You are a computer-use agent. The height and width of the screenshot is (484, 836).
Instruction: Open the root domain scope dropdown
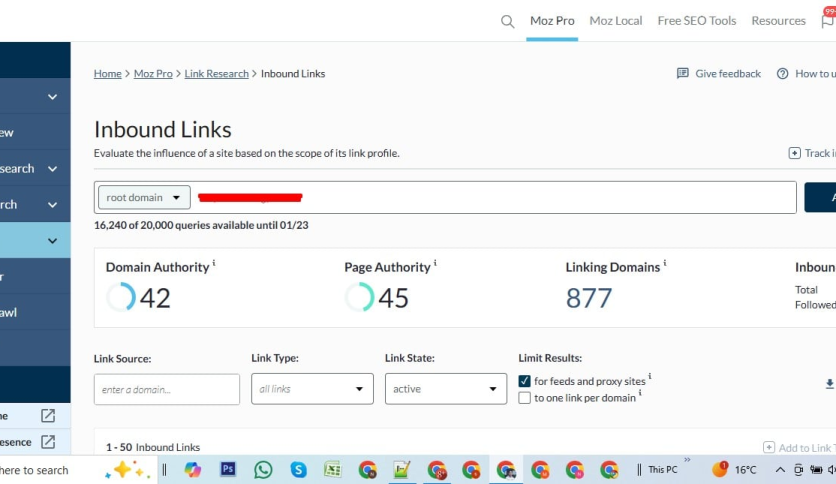click(x=144, y=197)
